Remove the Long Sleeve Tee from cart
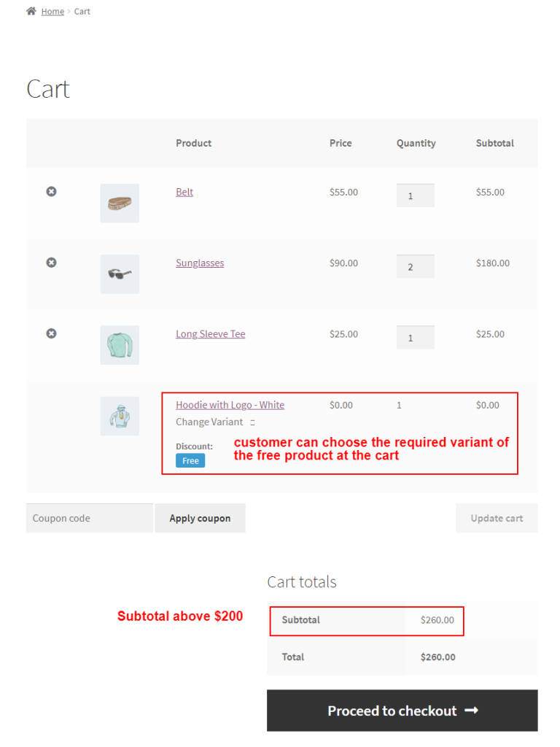 51,333
